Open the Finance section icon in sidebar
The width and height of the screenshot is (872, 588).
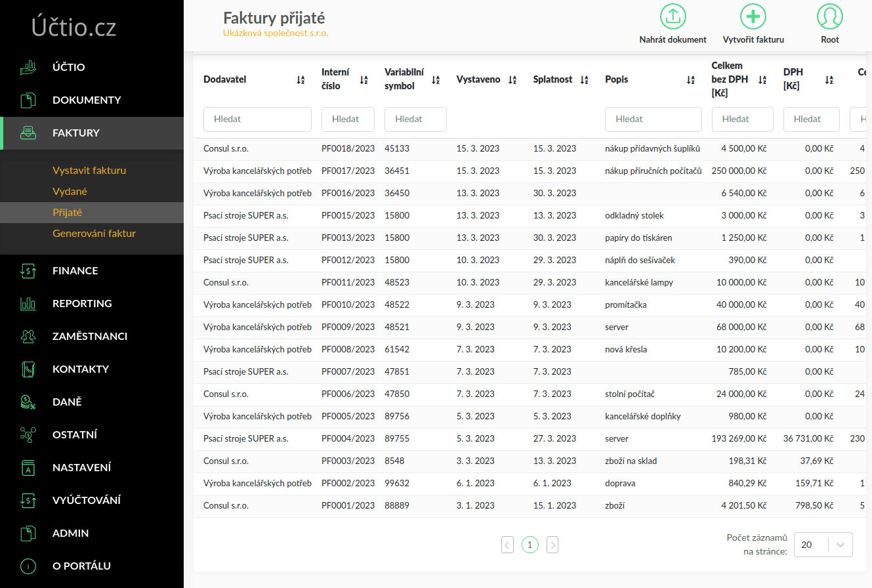coord(28,270)
